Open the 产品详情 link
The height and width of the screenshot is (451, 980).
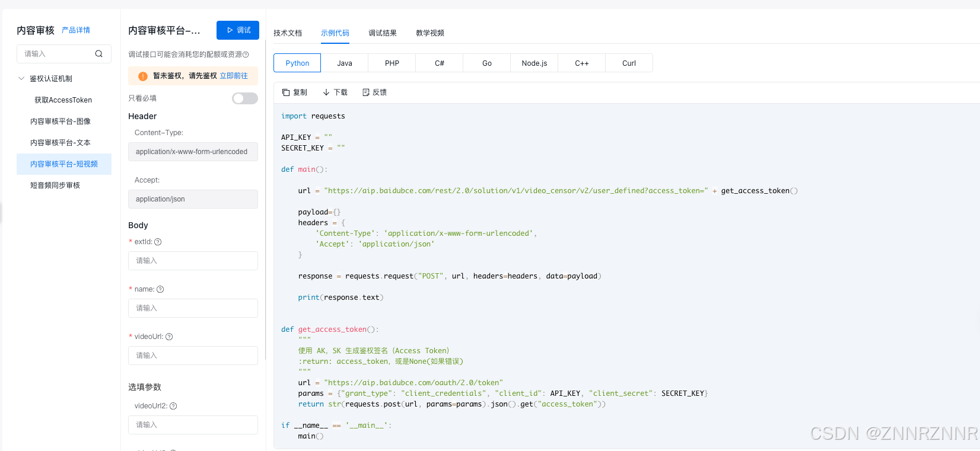76,30
